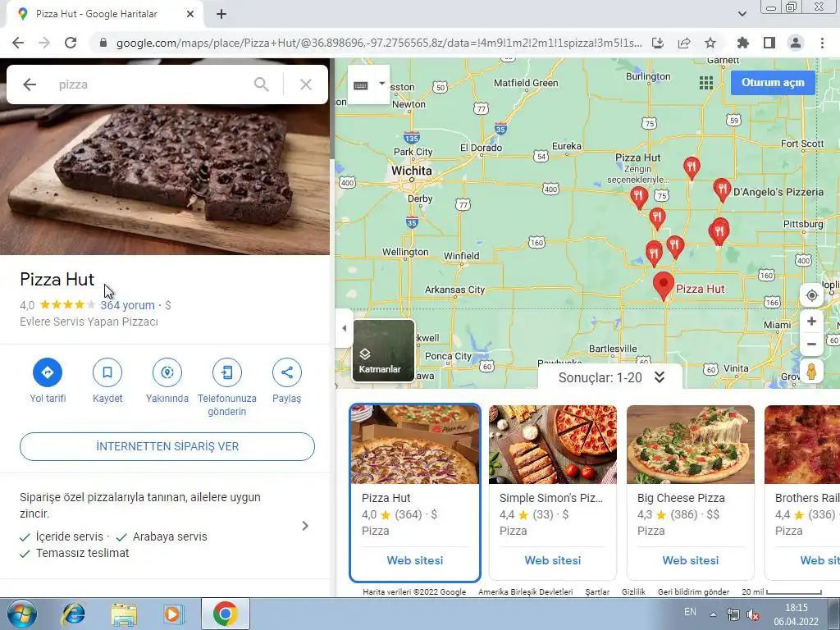Viewport: 840px width, 630px height.
Task: Open the Simple Simon's Pizza card photo
Action: tap(552, 445)
